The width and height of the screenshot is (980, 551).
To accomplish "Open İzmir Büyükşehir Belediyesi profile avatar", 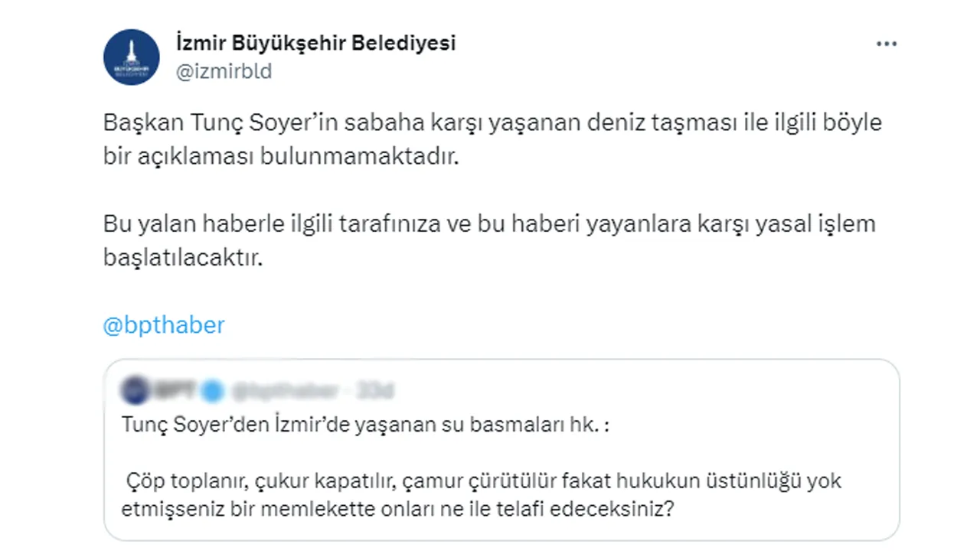I will (x=132, y=57).
